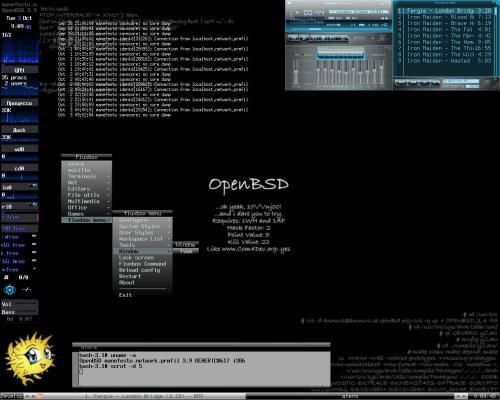Select the Fergie - London Bridge taskbar entry
500x400 pixels.
pos(145,396)
